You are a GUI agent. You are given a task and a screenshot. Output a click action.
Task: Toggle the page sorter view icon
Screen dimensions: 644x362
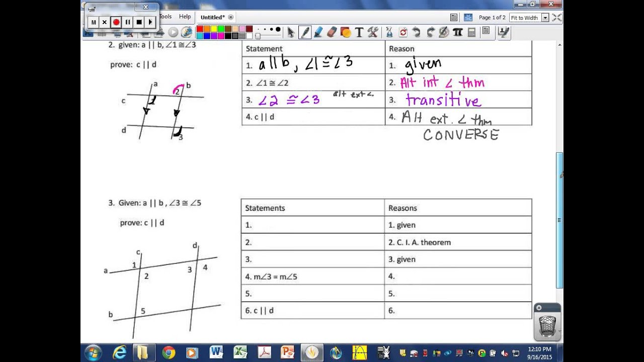454,17
